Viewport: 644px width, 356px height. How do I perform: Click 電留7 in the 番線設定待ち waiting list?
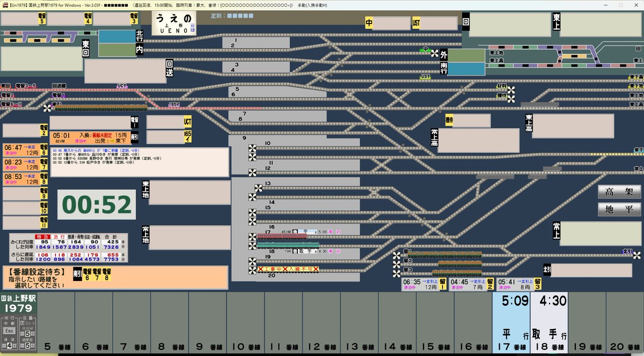pos(97,274)
